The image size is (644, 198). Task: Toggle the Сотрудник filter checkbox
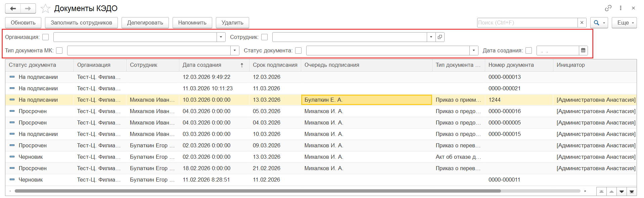265,37
